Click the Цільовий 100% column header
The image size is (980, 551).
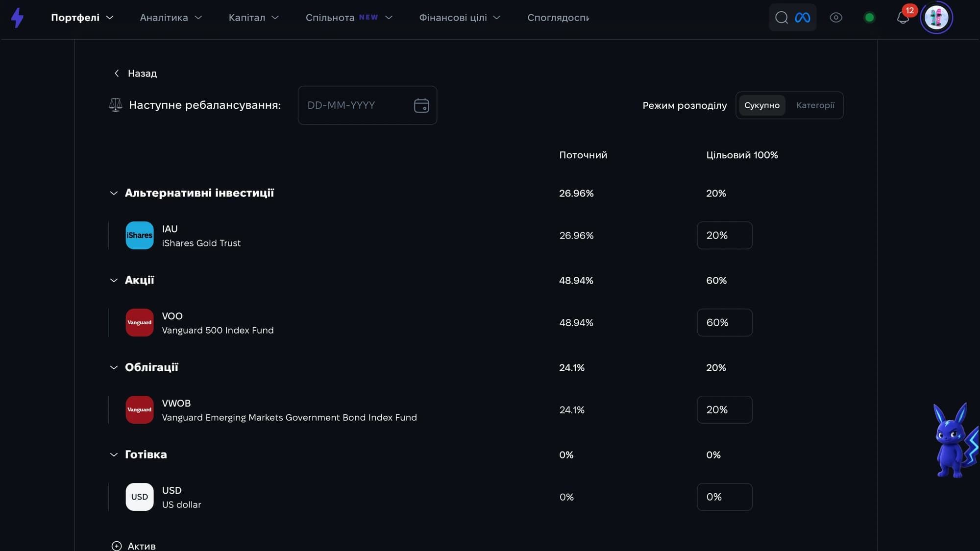pos(742,155)
